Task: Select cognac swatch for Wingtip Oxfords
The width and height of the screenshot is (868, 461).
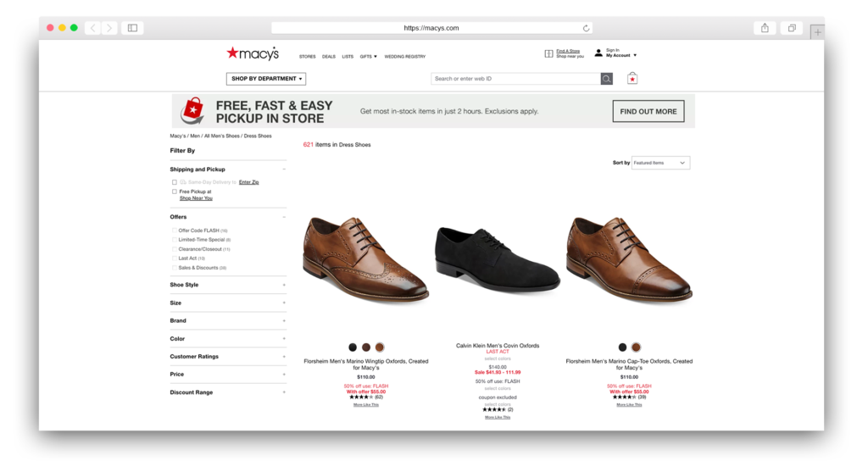Action: (x=380, y=347)
